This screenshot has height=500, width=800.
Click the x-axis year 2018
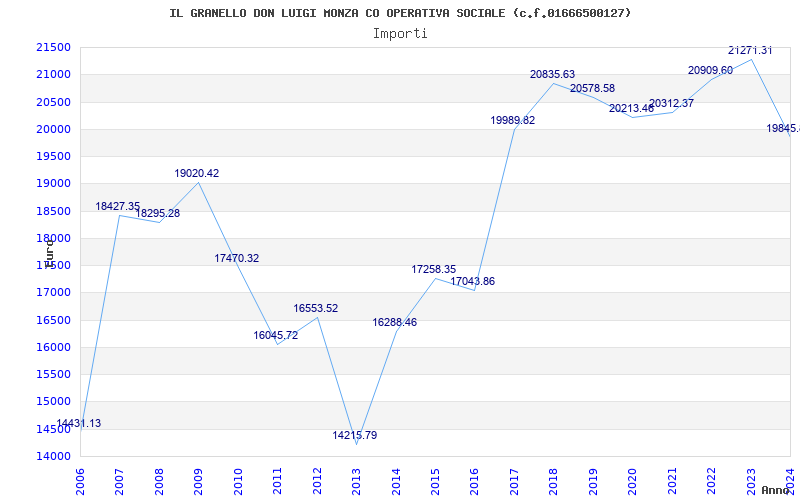coord(554,482)
